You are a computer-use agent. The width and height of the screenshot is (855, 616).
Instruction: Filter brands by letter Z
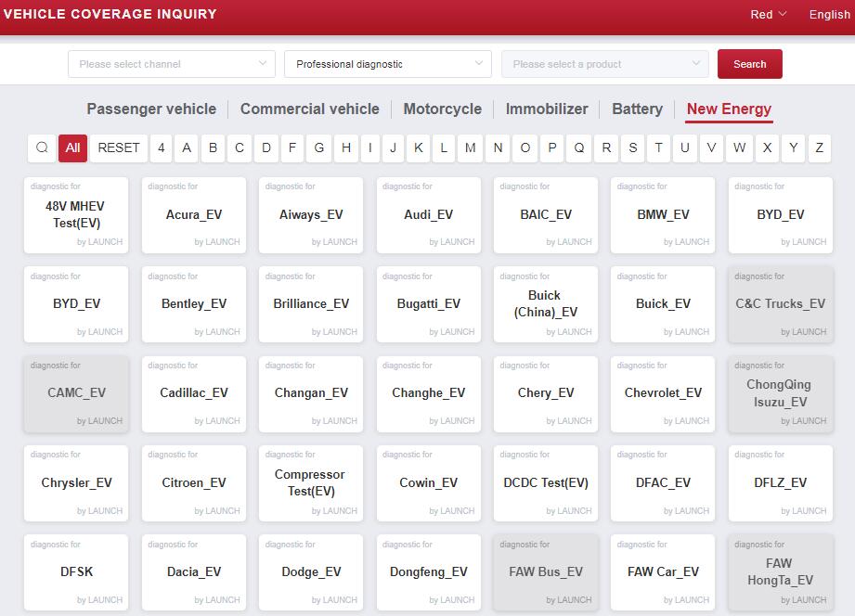(x=819, y=148)
